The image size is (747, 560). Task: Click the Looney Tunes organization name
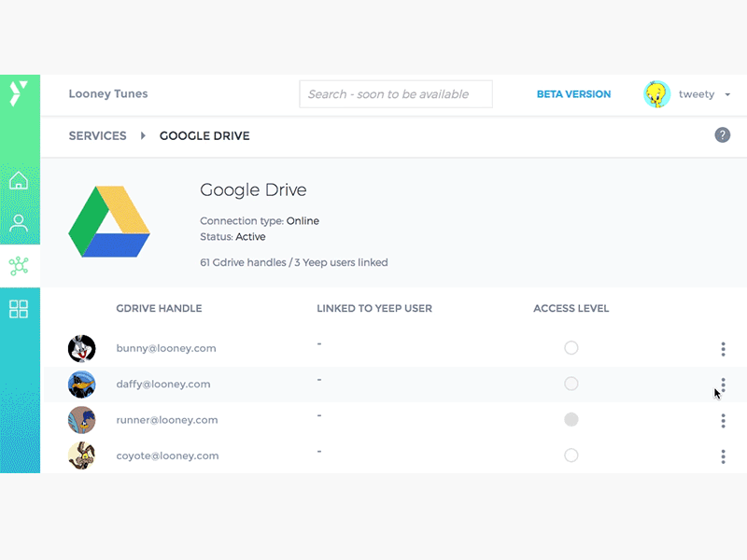[x=108, y=94]
